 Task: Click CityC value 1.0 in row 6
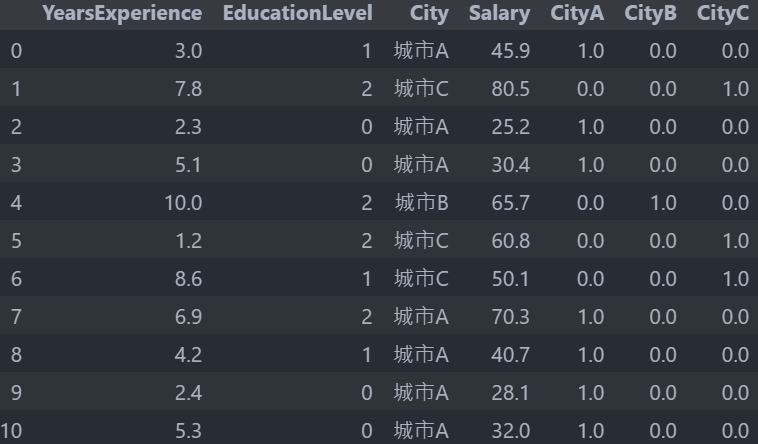point(736,279)
